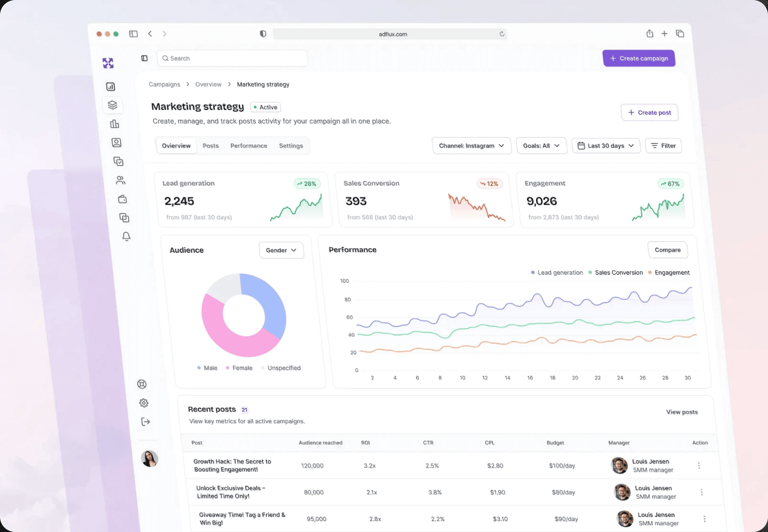Open the overlapping squares sidebar icon
768x532 pixels.
pos(125,218)
